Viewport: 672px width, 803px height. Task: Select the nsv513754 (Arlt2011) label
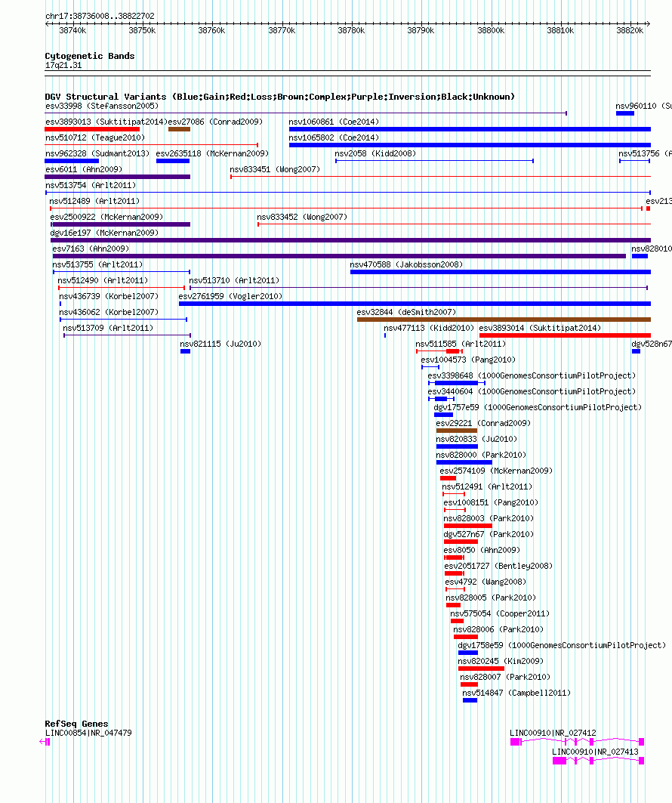pyautogui.click(x=91, y=185)
